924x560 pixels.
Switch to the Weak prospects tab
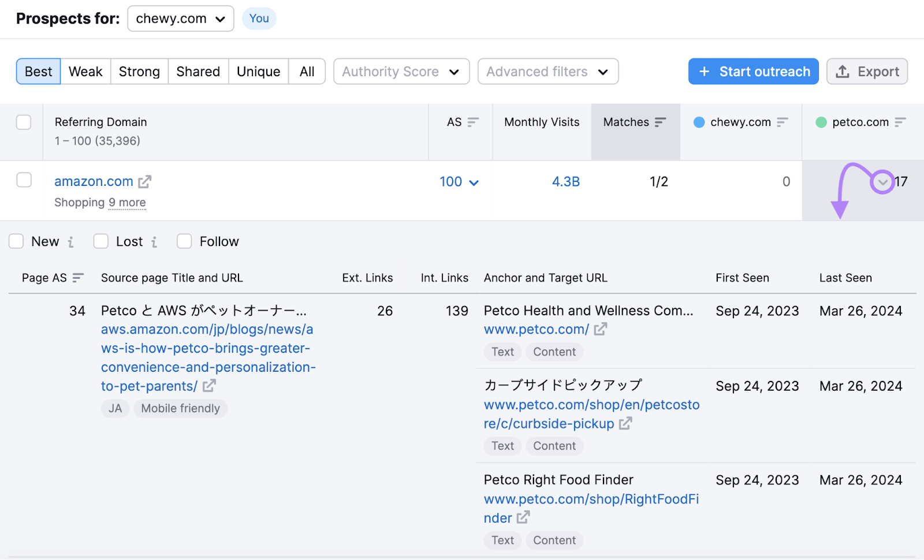coord(85,72)
